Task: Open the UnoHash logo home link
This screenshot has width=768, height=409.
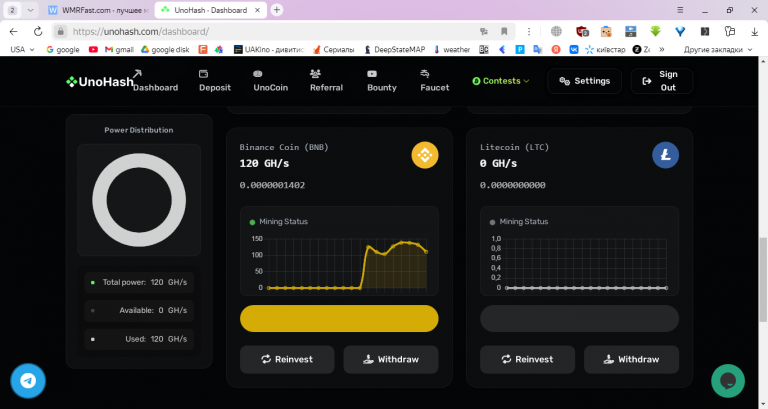Action: pyautogui.click(x=100, y=82)
